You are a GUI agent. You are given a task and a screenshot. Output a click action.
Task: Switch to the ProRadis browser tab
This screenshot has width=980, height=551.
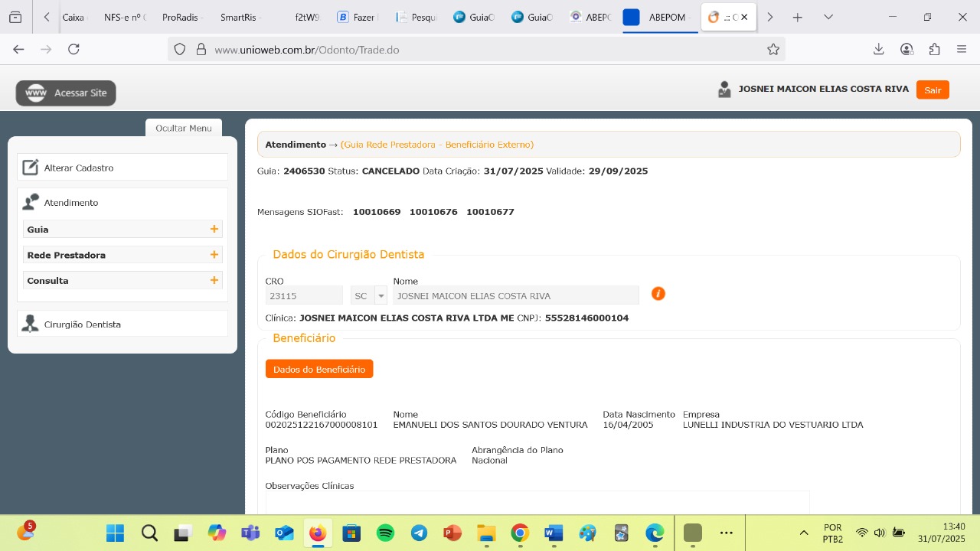pos(181,17)
